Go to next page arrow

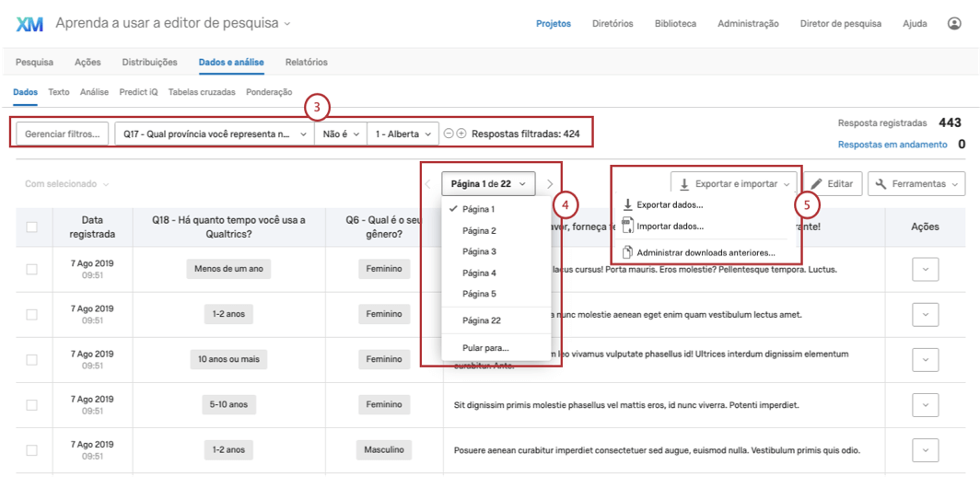[x=549, y=184]
